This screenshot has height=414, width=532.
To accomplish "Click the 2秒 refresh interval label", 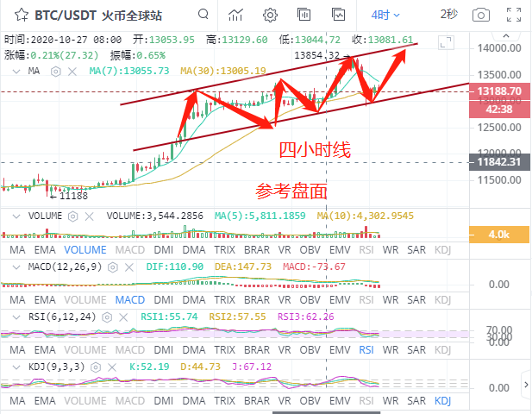I will [x=449, y=14].
